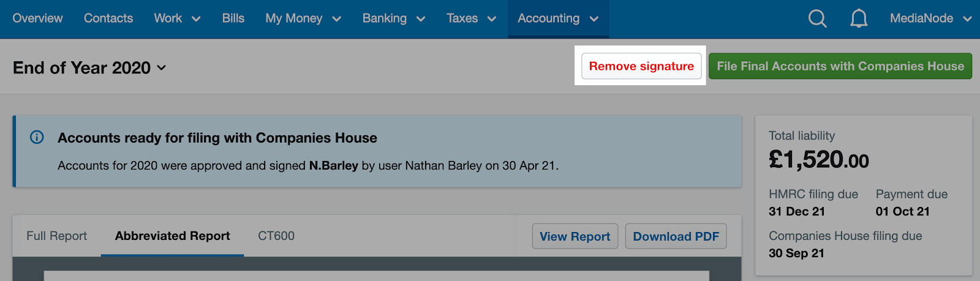This screenshot has width=980, height=281.
Task: Click the Remove signature button
Action: click(x=641, y=66)
